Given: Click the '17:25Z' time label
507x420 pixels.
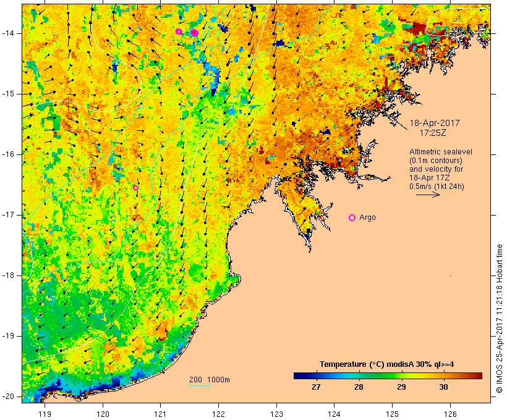Looking at the screenshot, I should tap(433, 133).
